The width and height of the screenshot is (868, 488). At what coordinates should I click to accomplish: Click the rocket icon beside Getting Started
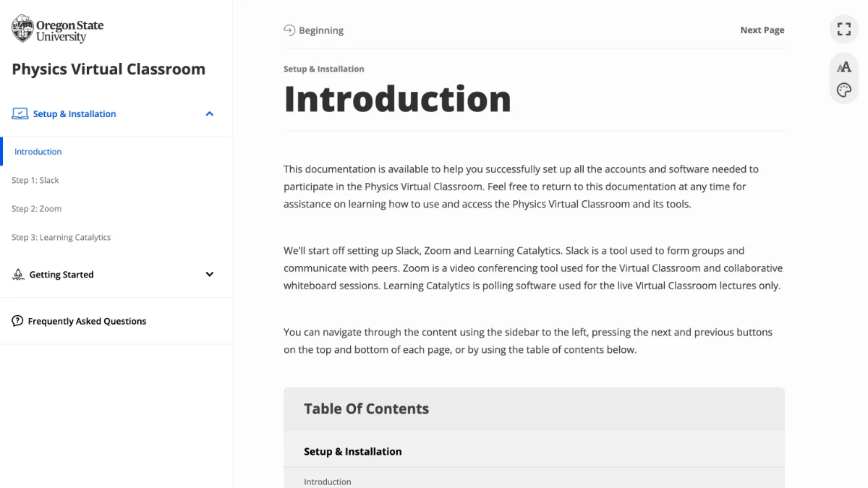click(18, 275)
